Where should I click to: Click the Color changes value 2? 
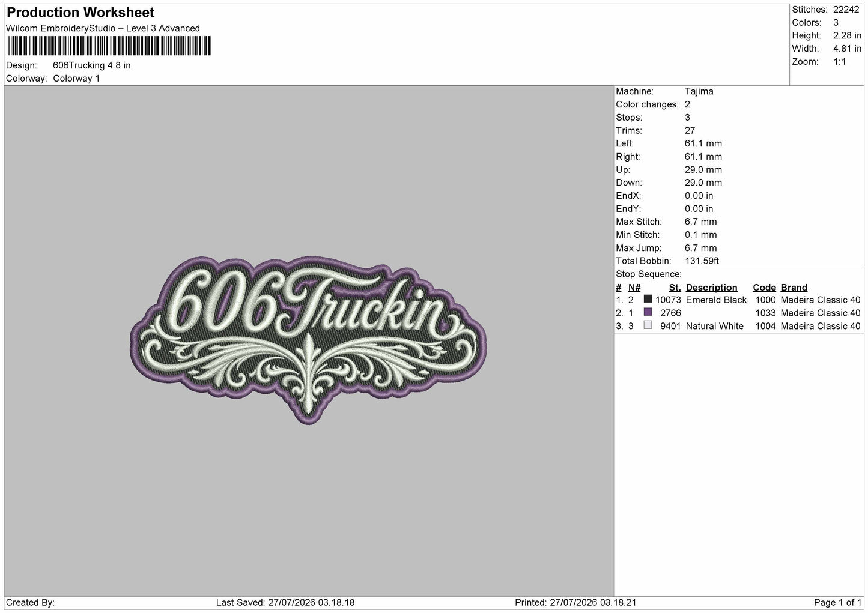point(687,104)
